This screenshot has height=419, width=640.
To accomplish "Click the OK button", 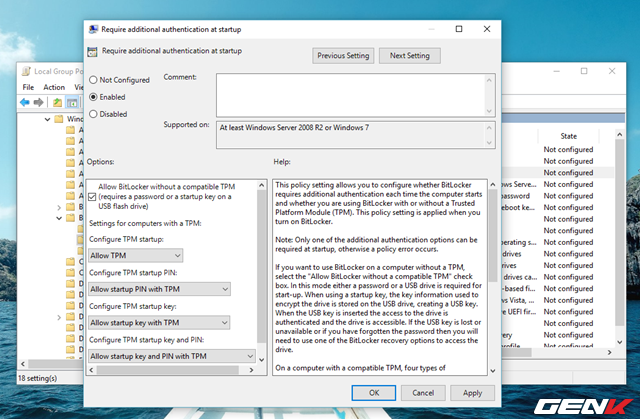I will pyautogui.click(x=373, y=393).
